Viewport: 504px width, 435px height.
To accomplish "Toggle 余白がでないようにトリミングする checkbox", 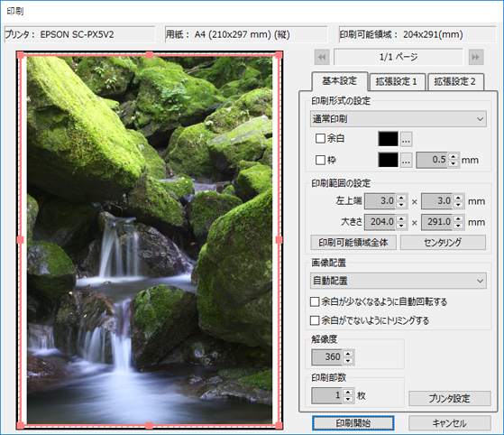I will coord(315,320).
